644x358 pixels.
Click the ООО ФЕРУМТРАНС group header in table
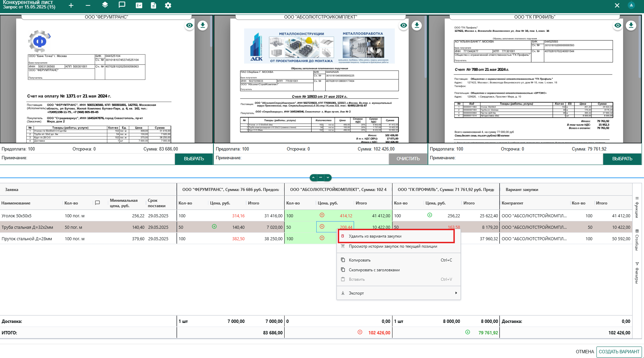(231, 190)
